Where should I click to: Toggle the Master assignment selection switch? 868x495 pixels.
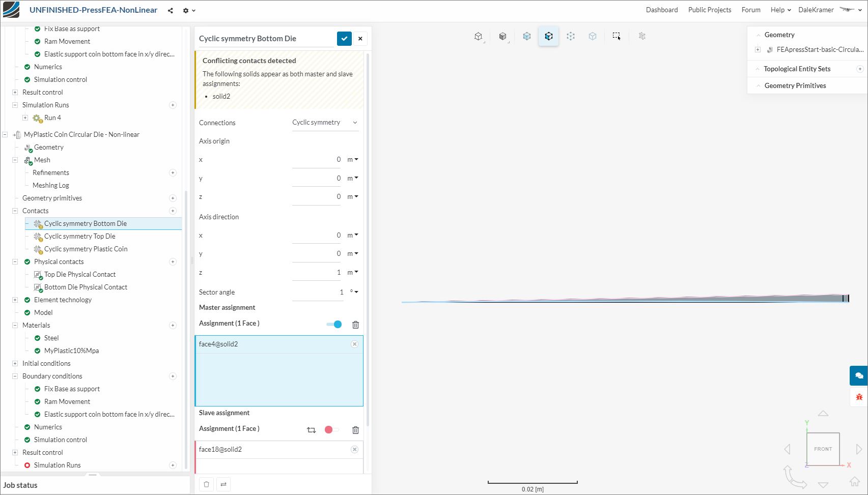334,325
